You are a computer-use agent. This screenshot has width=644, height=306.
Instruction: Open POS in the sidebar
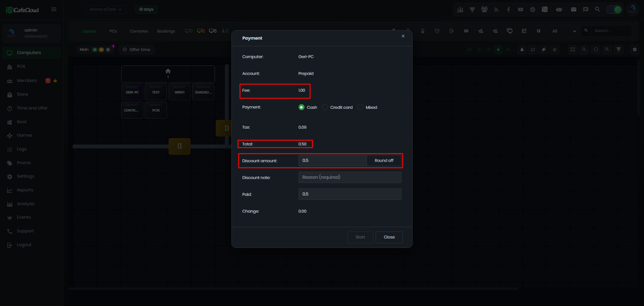tap(32, 67)
